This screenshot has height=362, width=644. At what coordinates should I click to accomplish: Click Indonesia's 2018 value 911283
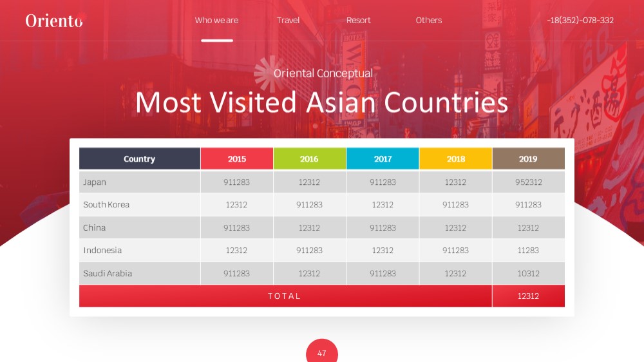click(x=455, y=250)
